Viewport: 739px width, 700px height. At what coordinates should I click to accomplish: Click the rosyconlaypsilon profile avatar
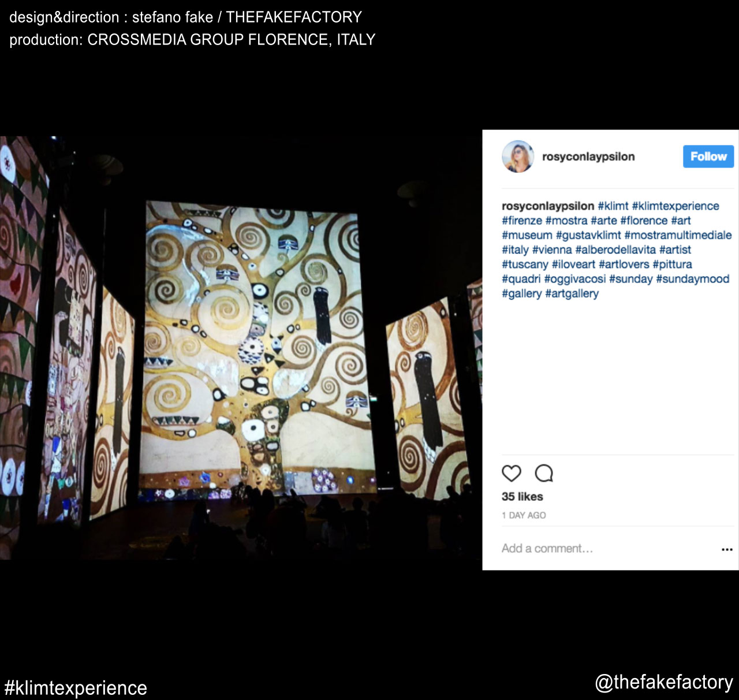coord(517,157)
